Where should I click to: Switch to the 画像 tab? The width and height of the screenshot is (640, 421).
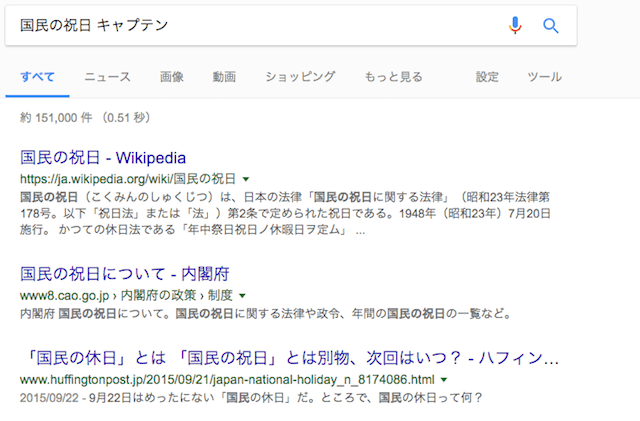(171, 77)
